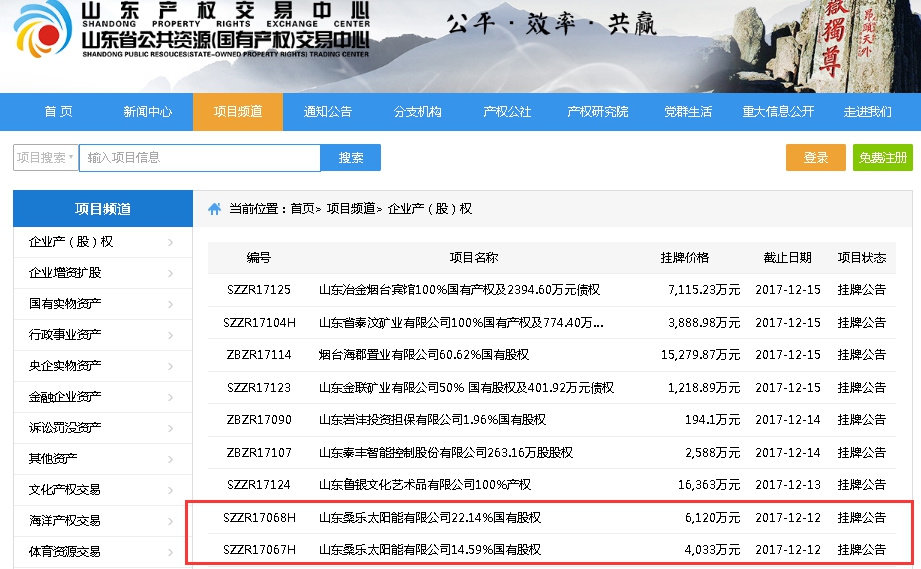Screen dimensions: 921x569
Task: Open project 山东岩沣投资担保有限公司1.96%国有股权
Action: (432, 420)
